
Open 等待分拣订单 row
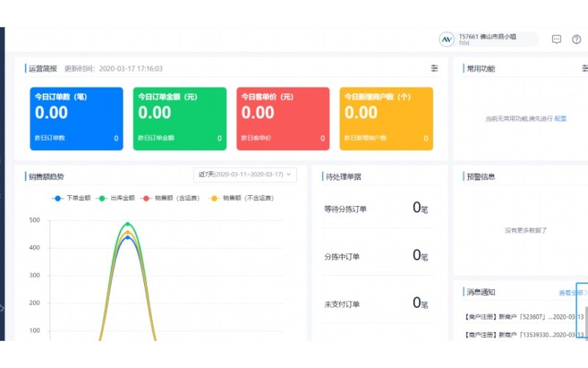(377, 208)
